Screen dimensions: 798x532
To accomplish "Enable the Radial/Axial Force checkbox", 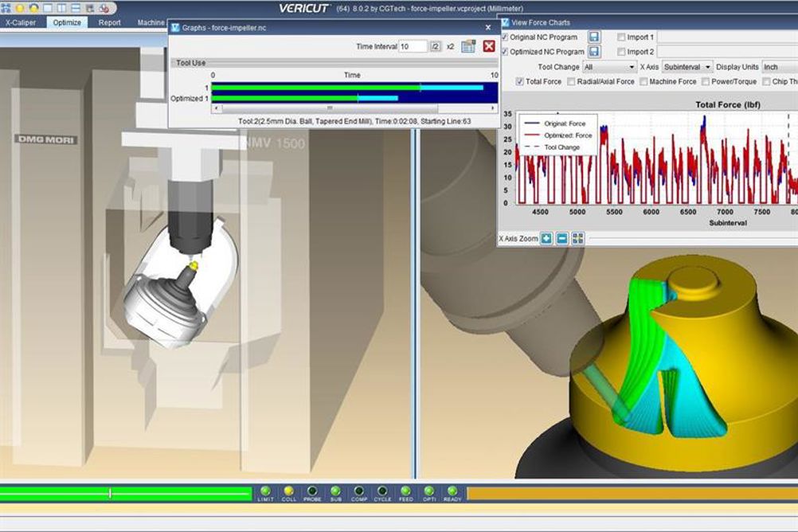I will point(571,81).
